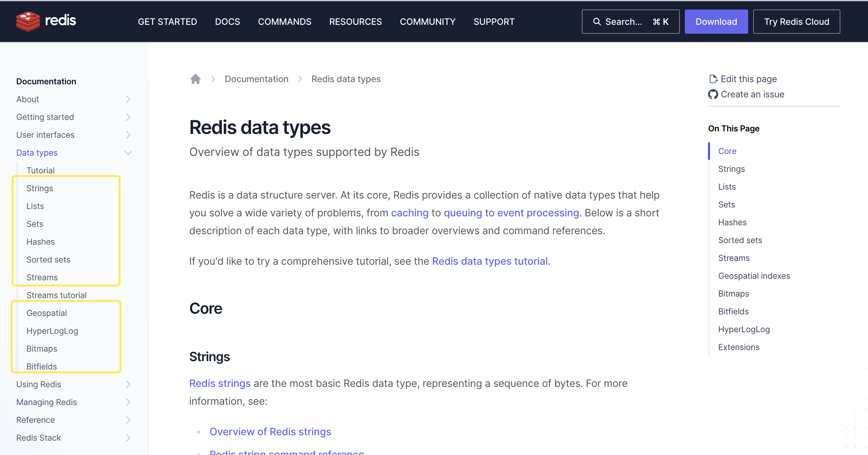Select Sorted sets in left sidebar
This screenshot has width=868, height=455.
coord(48,260)
